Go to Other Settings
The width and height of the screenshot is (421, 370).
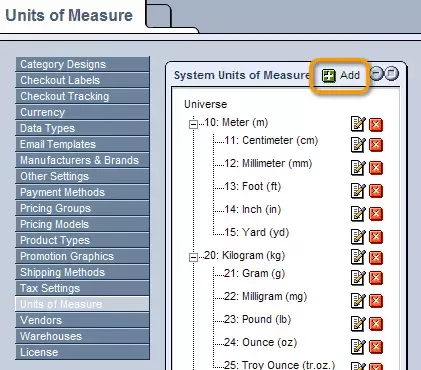click(x=82, y=176)
